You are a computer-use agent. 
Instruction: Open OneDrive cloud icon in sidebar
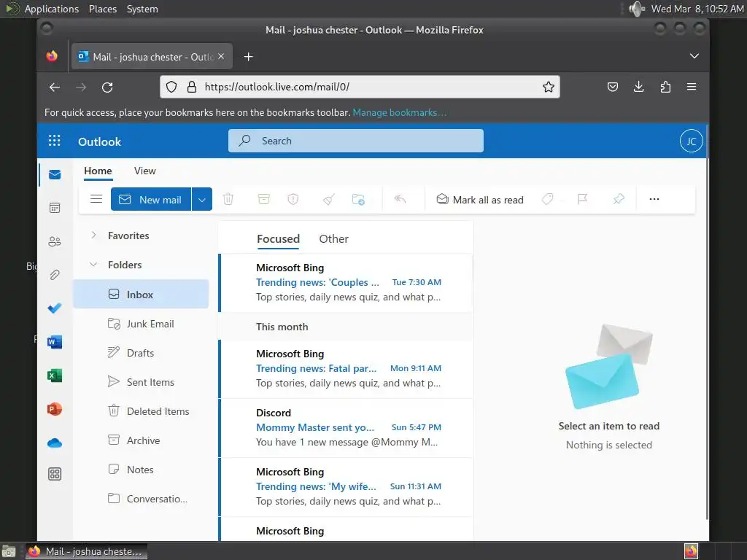(55, 443)
